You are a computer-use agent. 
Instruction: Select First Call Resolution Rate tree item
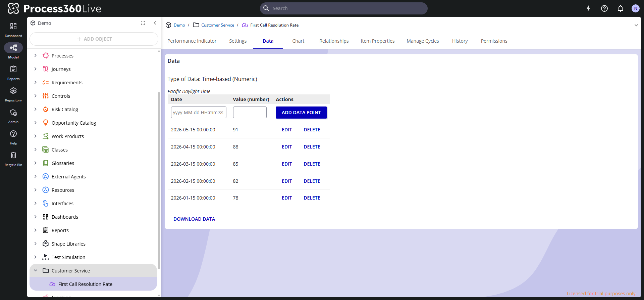[93, 284]
